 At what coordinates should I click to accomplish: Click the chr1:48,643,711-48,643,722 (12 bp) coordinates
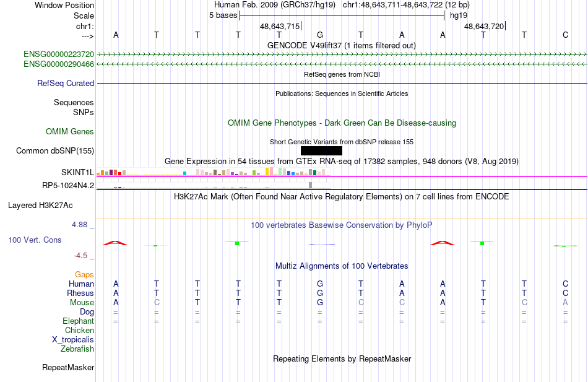pyautogui.click(x=406, y=5)
